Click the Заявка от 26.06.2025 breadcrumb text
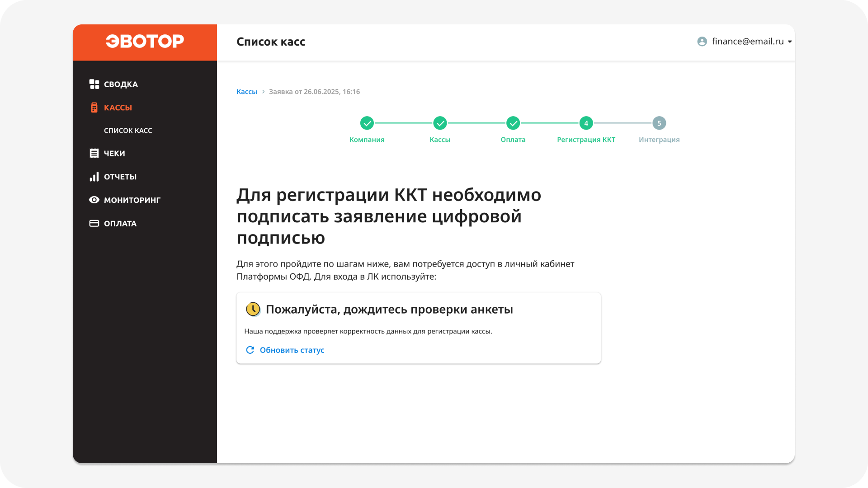Viewport: 868px width, 488px height. (314, 91)
